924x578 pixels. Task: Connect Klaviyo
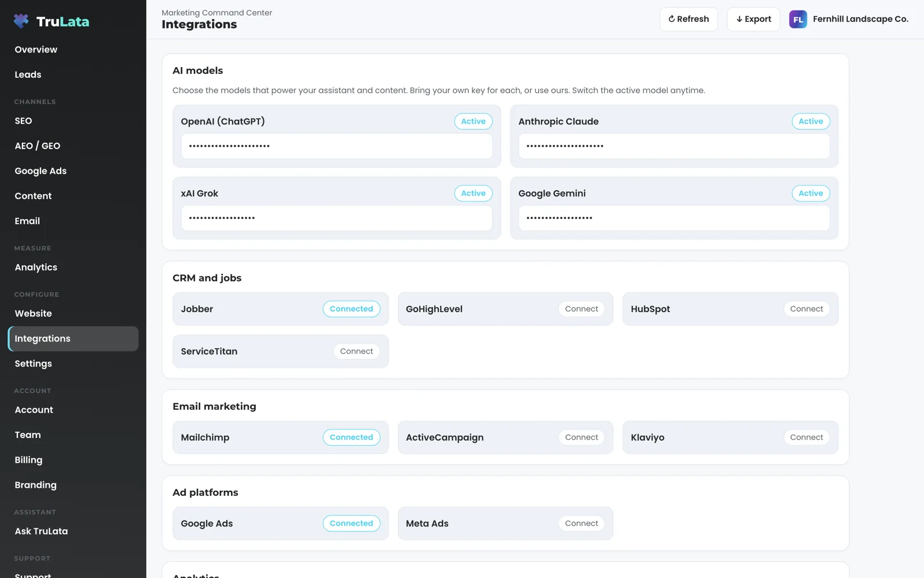pos(806,438)
